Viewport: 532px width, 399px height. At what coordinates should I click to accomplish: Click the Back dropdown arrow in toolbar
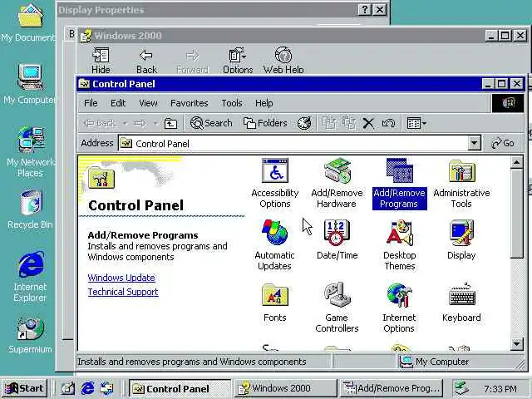pyautogui.click(x=126, y=123)
